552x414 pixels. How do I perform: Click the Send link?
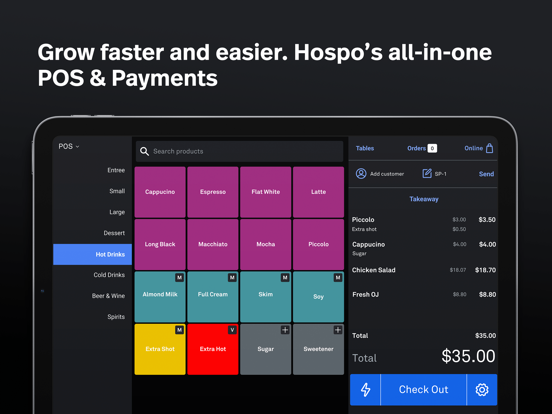(487, 174)
